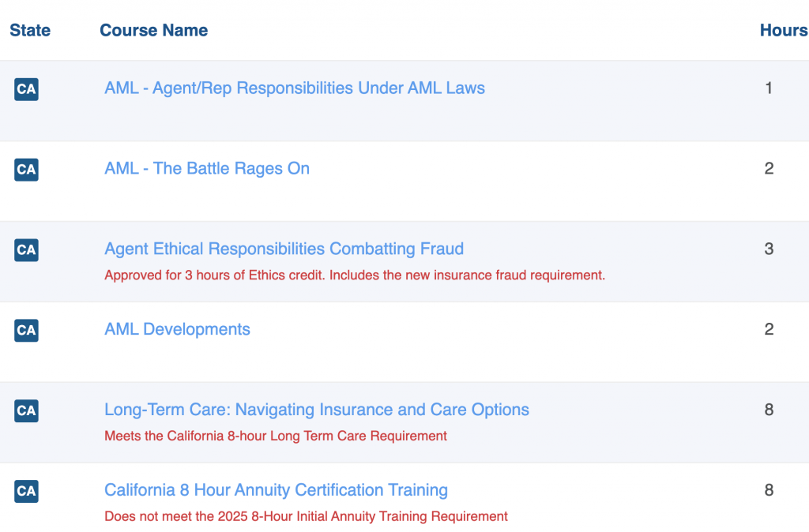Screen dimensions: 809x532
Task: Click the Ethics credit approval note
Action: [355, 275]
